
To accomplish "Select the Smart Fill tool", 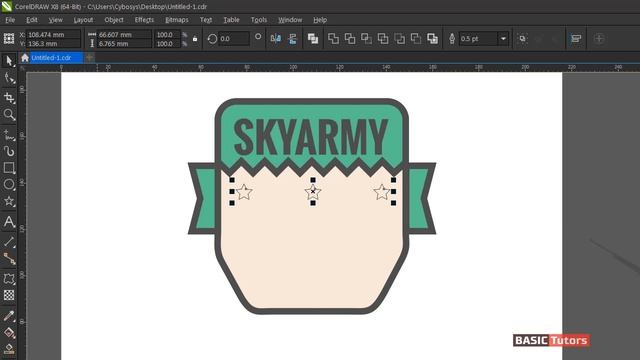I will (9, 349).
